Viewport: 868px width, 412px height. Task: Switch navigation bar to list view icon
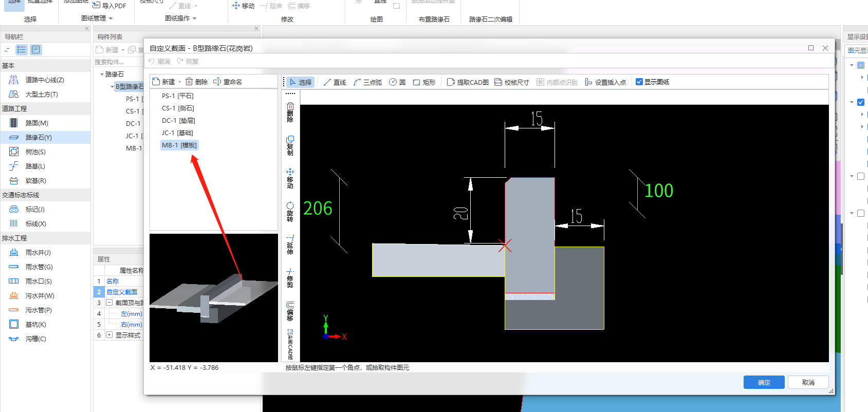tap(21, 50)
